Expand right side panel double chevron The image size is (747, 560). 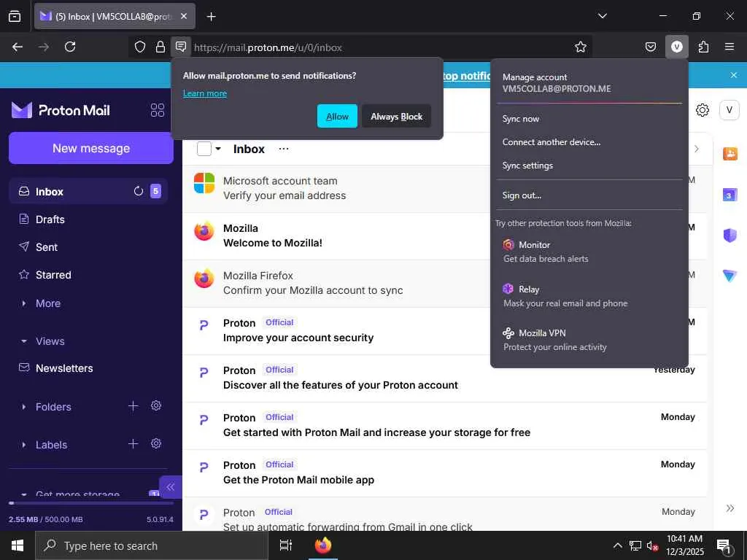[729, 508]
